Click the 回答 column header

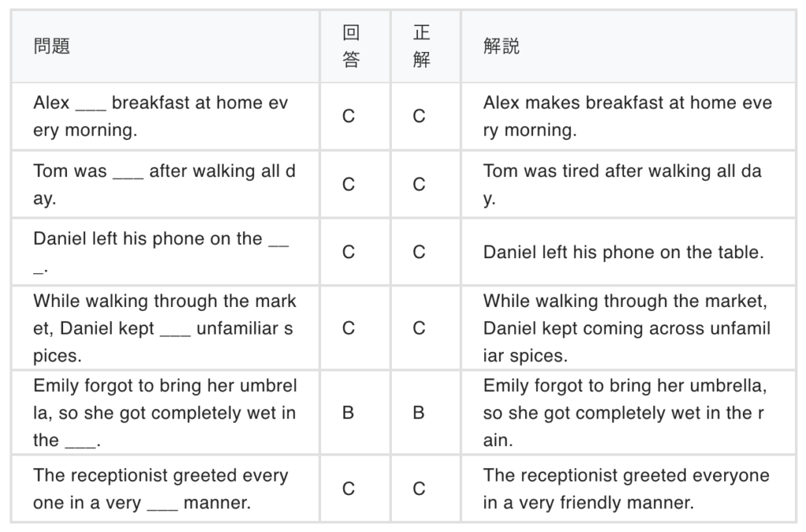pos(351,46)
